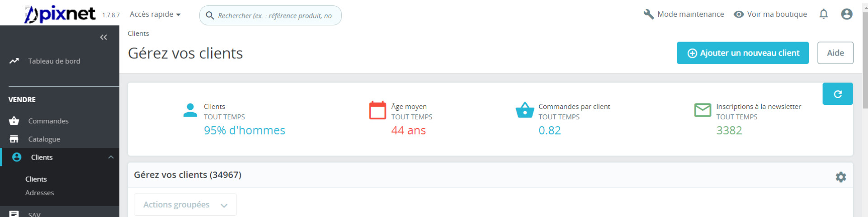This screenshot has height=217, width=868.
Task: Click the Voir ma boutique eye icon
Action: coord(739,14)
